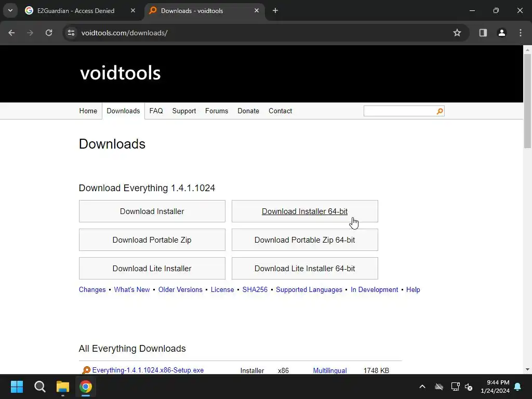Click Download Installer button

[x=152, y=211]
